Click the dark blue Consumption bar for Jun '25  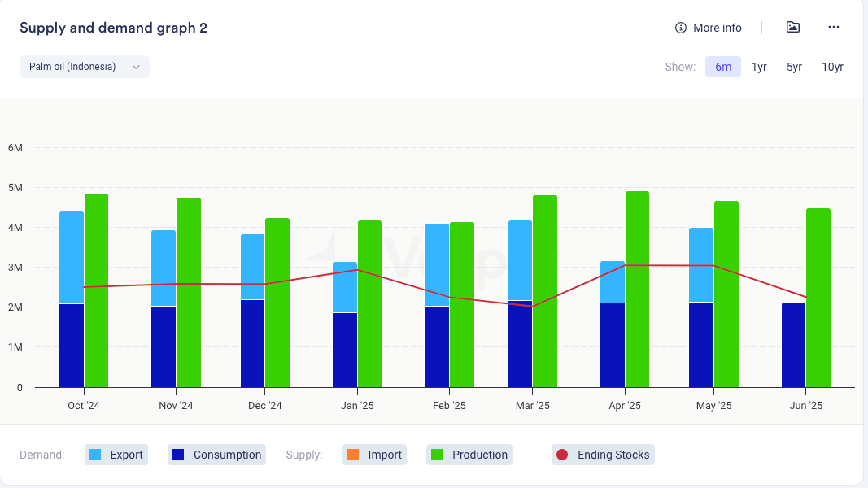pos(793,345)
